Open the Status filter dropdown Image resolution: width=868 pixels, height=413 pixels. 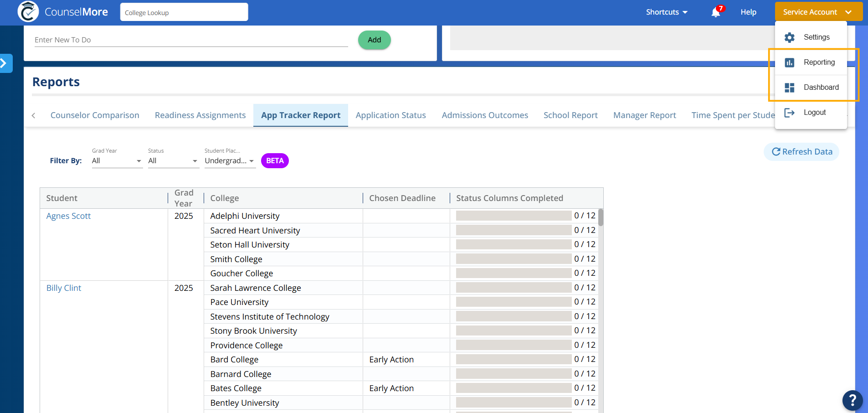tap(173, 161)
